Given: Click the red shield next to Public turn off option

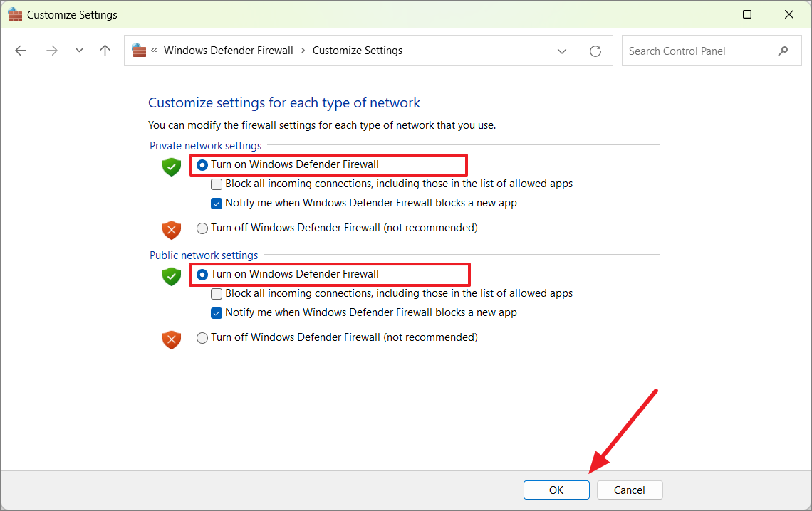Looking at the screenshot, I should (171, 339).
